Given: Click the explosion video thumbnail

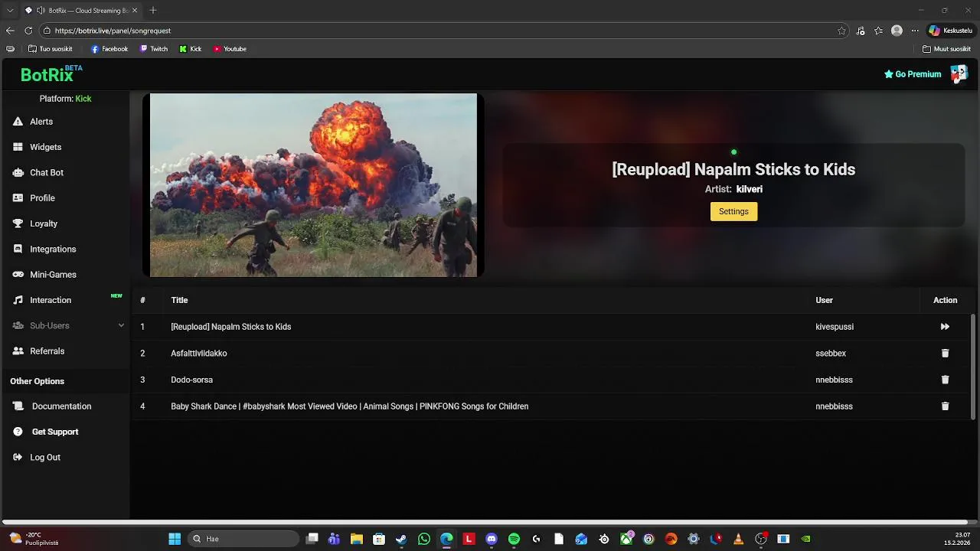Looking at the screenshot, I should tap(313, 185).
